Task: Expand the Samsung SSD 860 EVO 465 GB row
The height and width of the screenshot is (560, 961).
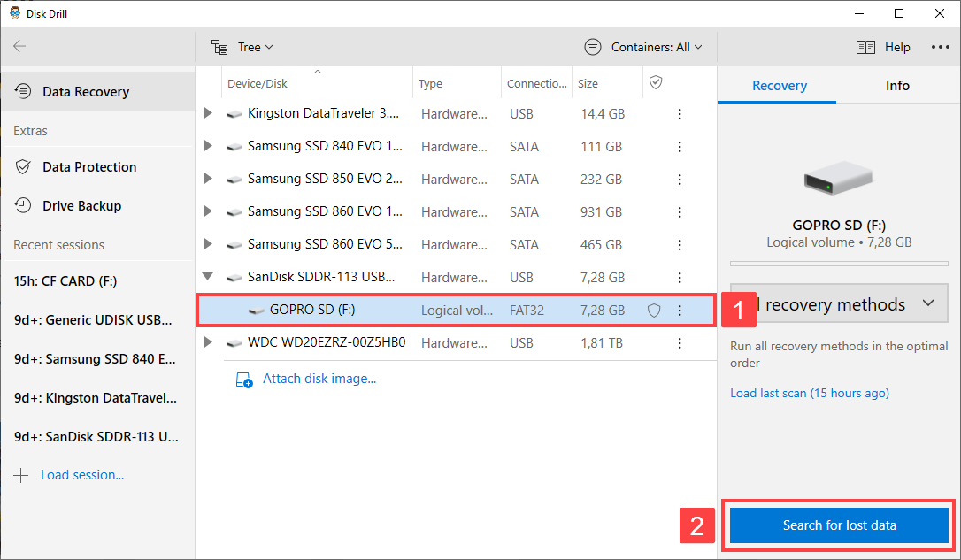Action: [208, 244]
